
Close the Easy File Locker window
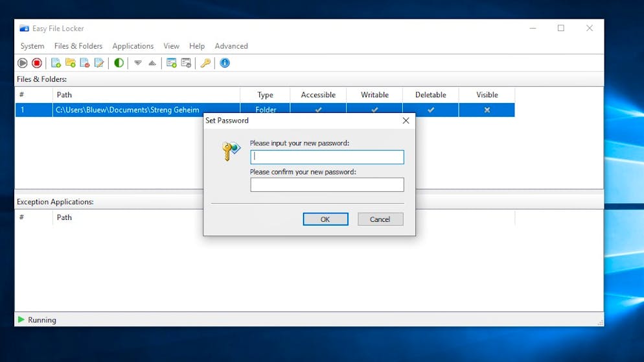pos(590,29)
